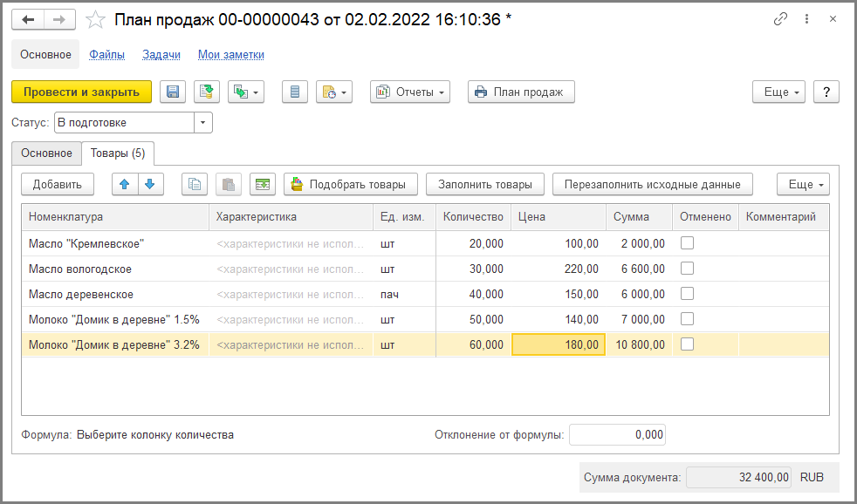The height and width of the screenshot is (504, 857).
Task: Open the Файлы section link
Action: pos(106,54)
